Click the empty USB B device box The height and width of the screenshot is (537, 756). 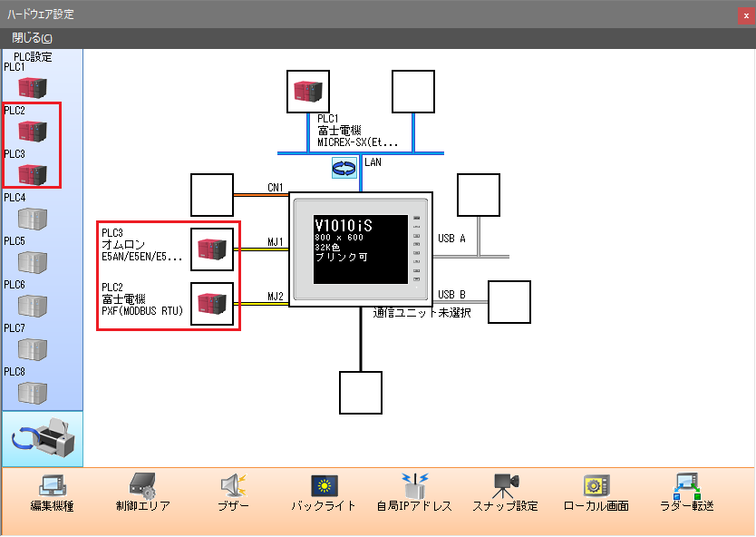click(509, 303)
